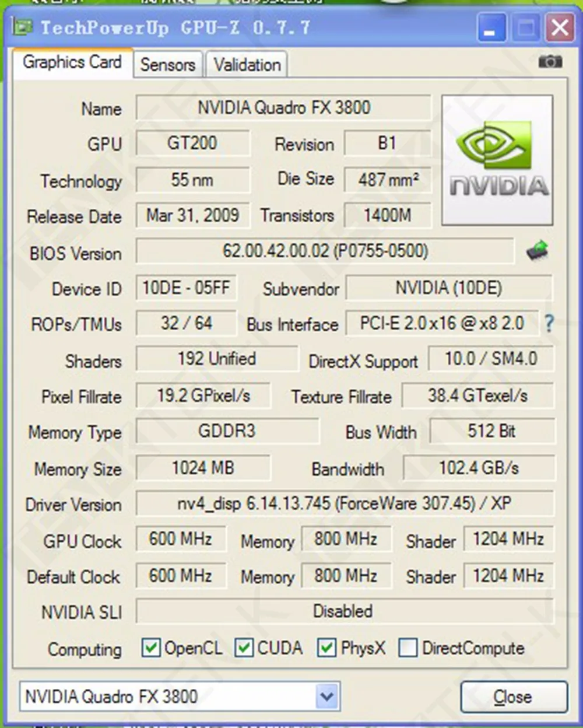The height and width of the screenshot is (728, 583).
Task: Click the Device ID field 10DE - 05FF
Action: click(x=187, y=288)
